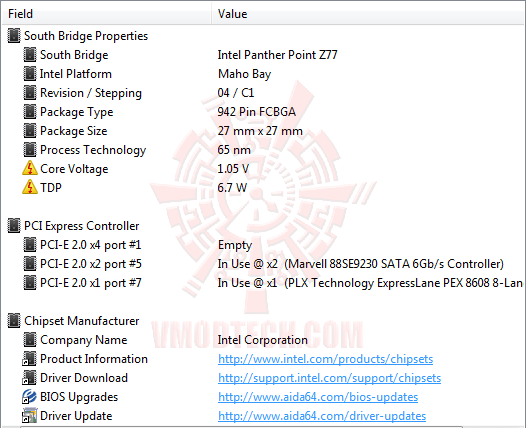Click the South Bridge Properties chip icon
The image size is (526, 428).
(x=14, y=36)
